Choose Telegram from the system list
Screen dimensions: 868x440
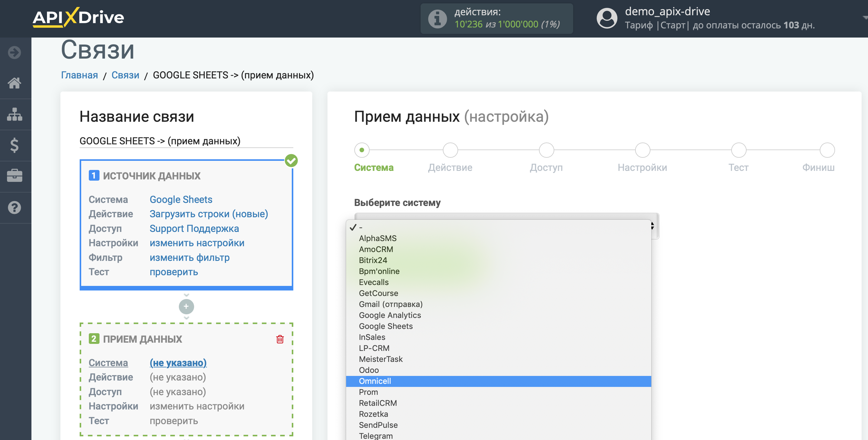(x=498, y=436)
